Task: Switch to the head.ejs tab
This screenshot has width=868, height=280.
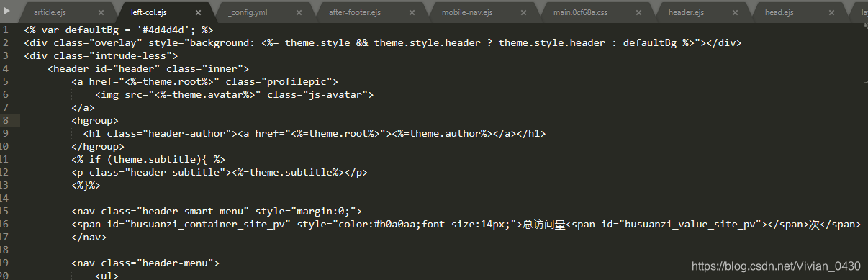Action: click(779, 12)
